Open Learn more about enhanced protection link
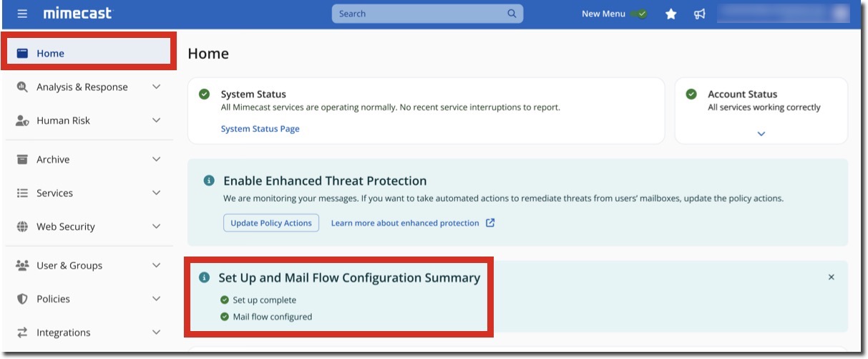 click(x=405, y=223)
